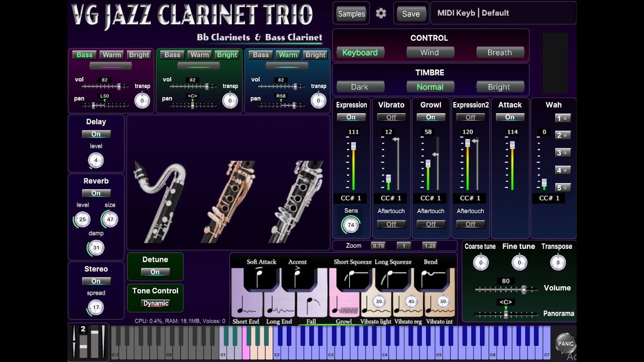This screenshot has height=362, width=644.
Task: Click the Stereo spread knob showing 17
Action: point(95,307)
